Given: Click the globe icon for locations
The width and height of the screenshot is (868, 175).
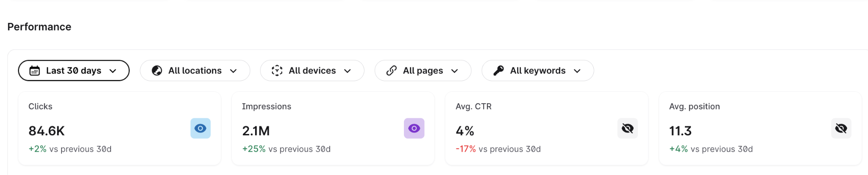Looking at the screenshot, I should [157, 71].
